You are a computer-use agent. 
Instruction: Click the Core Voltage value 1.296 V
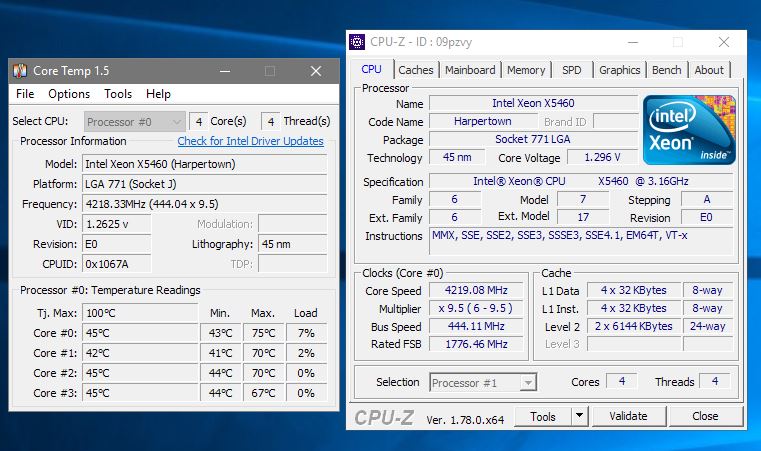[x=602, y=157]
